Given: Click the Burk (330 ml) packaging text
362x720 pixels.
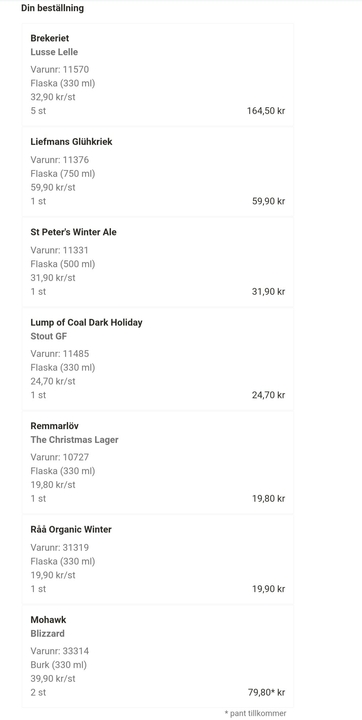Looking at the screenshot, I should click(58, 665).
